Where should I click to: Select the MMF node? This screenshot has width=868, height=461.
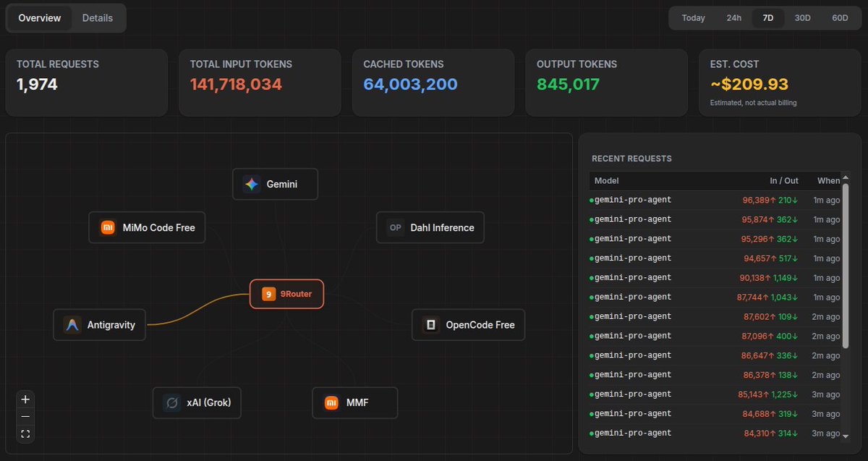point(355,402)
